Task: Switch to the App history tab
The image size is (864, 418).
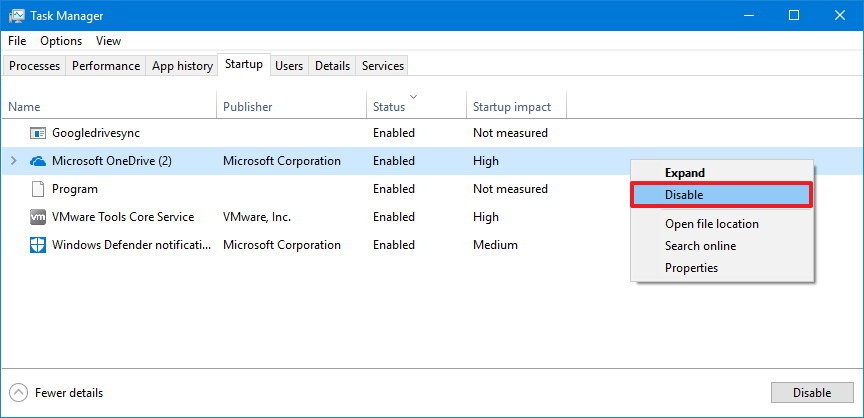Action: tap(182, 66)
